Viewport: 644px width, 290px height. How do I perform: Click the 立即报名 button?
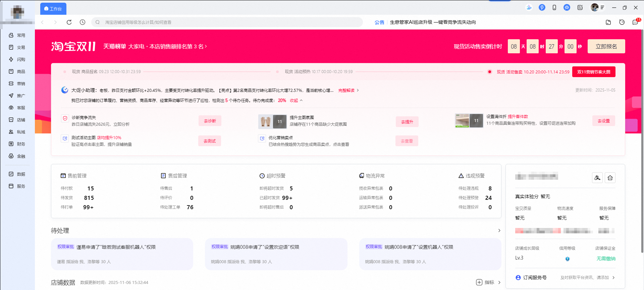(606, 46)
